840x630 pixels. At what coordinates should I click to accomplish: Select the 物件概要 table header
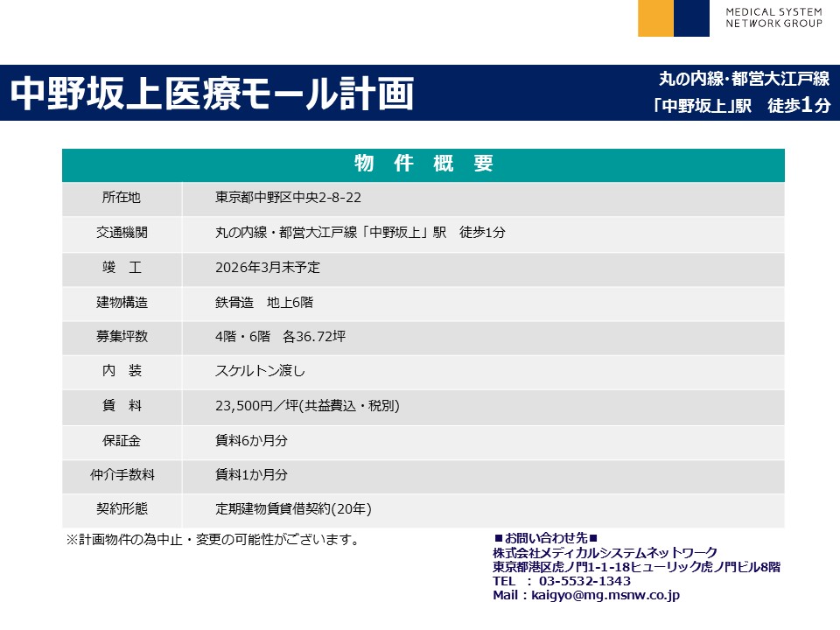(423, 164)
